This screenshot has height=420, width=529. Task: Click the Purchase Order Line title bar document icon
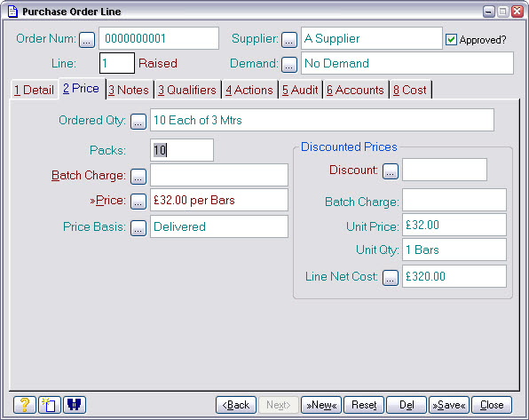[x=12, y=12]
